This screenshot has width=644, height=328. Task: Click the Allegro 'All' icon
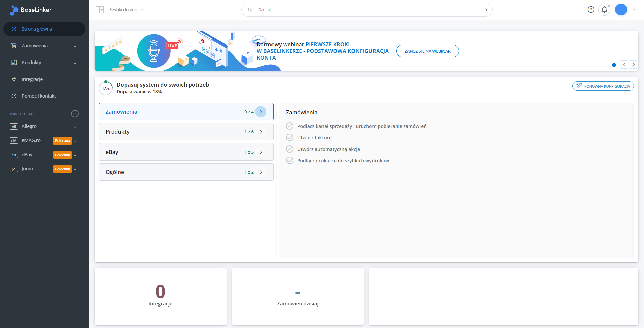[14, 127]
